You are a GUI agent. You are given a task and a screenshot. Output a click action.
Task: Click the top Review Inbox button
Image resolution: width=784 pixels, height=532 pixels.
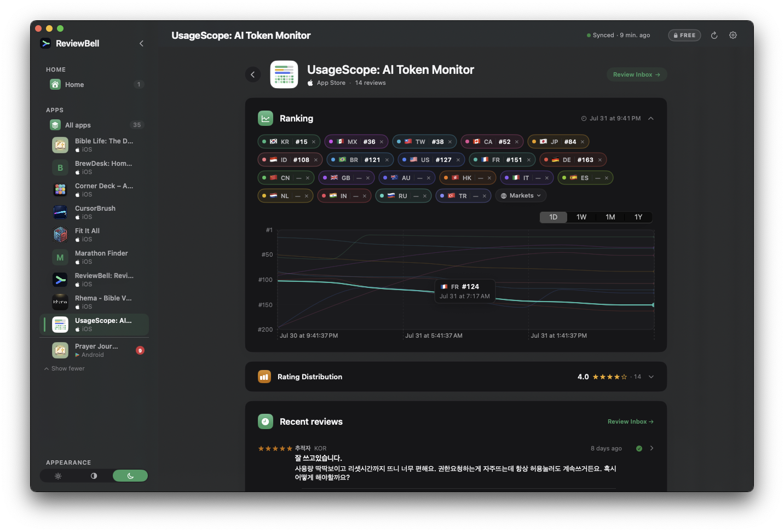636,74
